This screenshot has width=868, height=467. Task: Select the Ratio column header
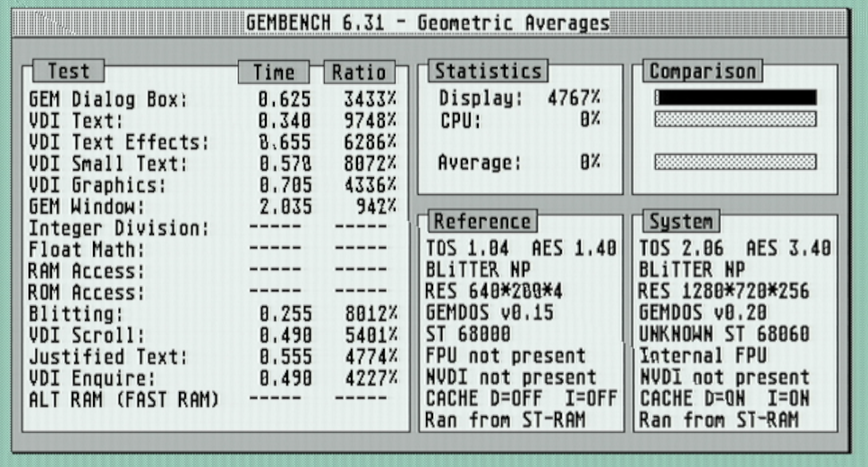pos(359,72)
